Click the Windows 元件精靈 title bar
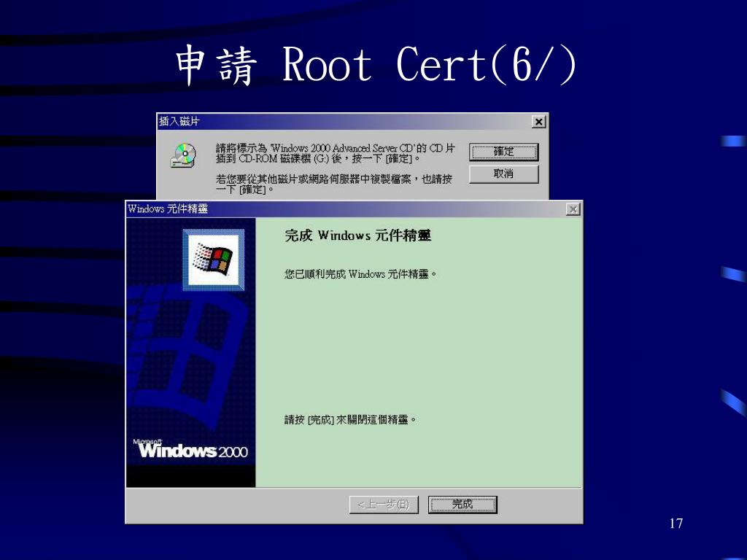 tap(343, 209)
